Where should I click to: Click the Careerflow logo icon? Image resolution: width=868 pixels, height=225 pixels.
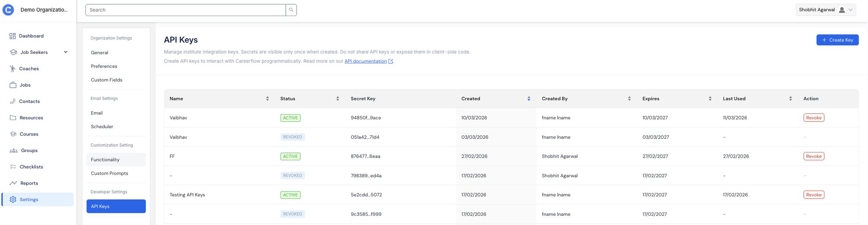8,10
